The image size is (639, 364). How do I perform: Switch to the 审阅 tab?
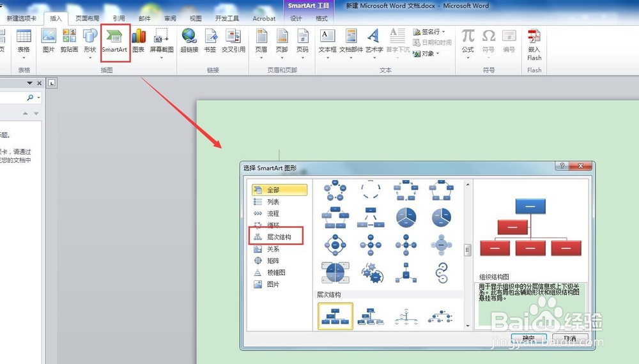[171, 19]
